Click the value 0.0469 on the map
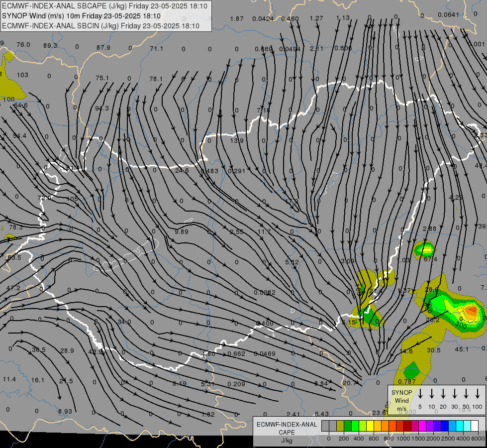Image resolution: width=487 pixels, height=448 pixels. [x=265, y=353]
